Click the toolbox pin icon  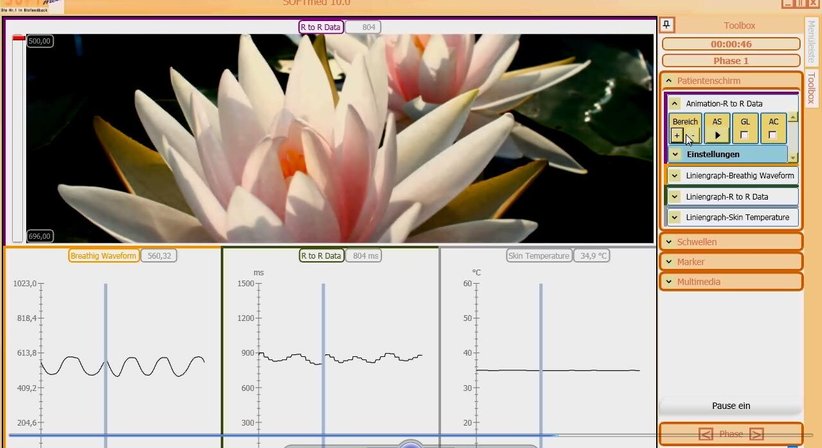point(667,25)
